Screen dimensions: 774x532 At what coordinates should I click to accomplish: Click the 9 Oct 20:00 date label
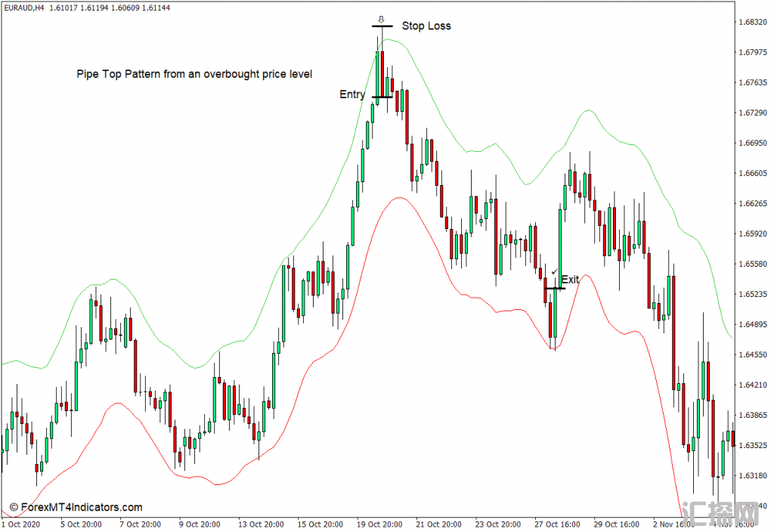pyautogui.click(x=200, y=524)
